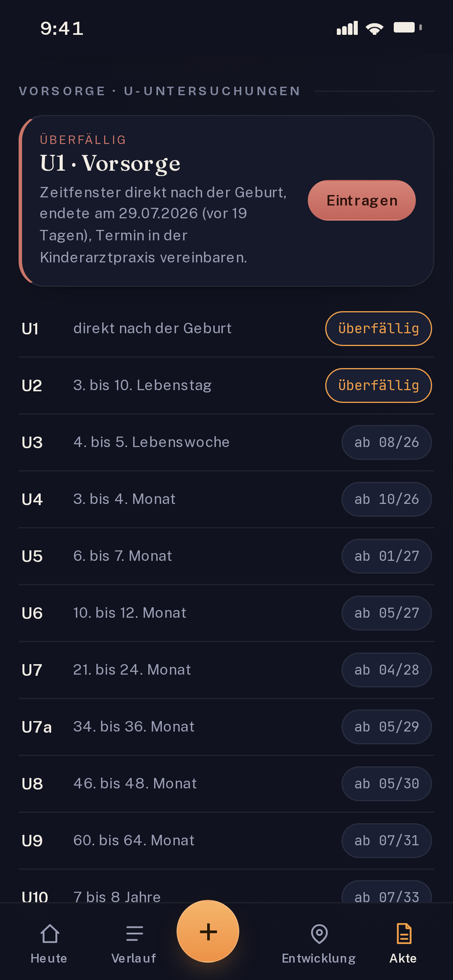Viewport: 453px width, 980px height.
Task: Open the U5 6. bis 7. Monat row
Action: tap(227, 556)
